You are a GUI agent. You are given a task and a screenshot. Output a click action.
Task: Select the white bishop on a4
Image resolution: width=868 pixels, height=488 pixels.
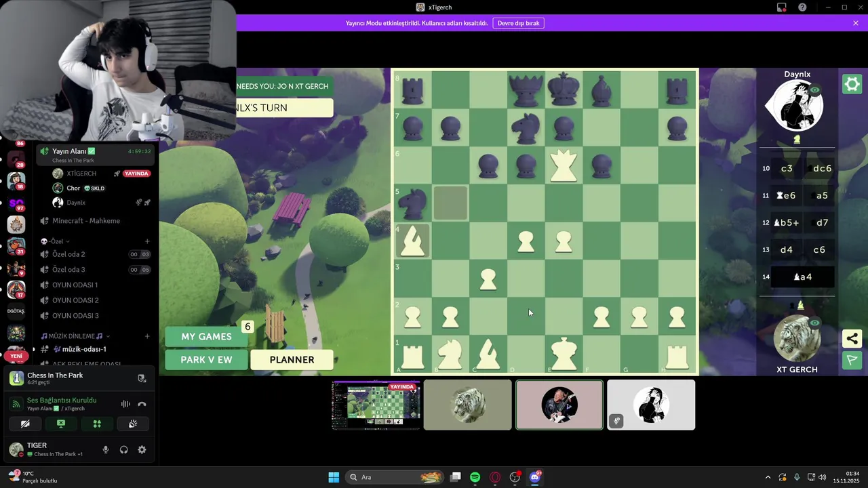(x=413, y=241)
